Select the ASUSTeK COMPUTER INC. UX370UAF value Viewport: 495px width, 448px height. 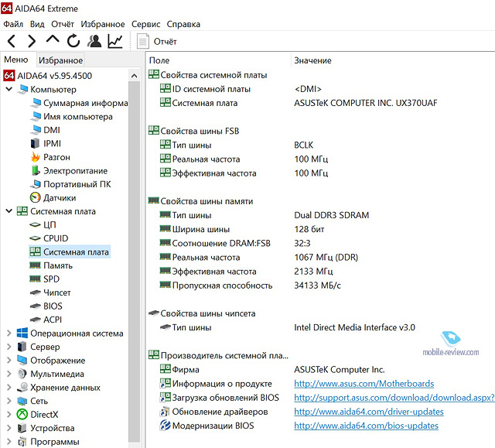coord(366,103)
